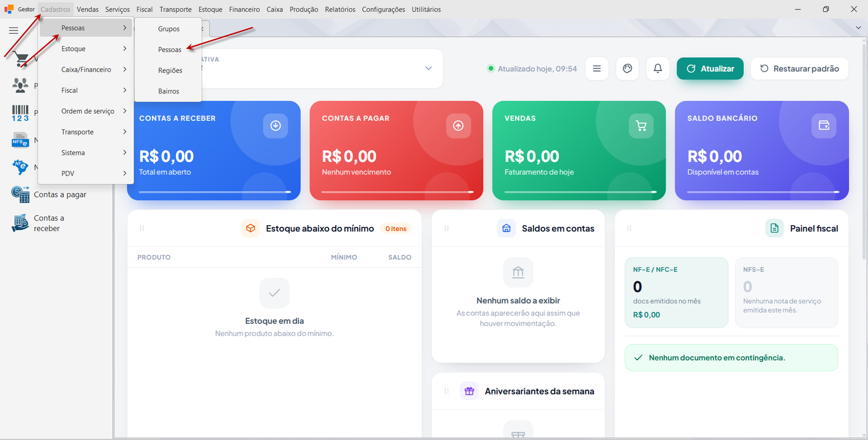The height and width of the screenshot is (440, 868).
Task: Select Grupos in the submenu
Action: tap(168, 29)
